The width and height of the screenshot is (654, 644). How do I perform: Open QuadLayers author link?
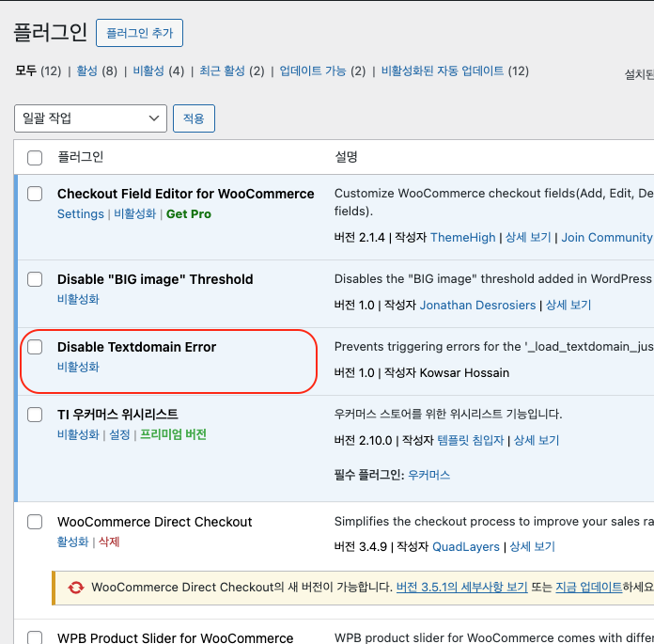point(466,547)
